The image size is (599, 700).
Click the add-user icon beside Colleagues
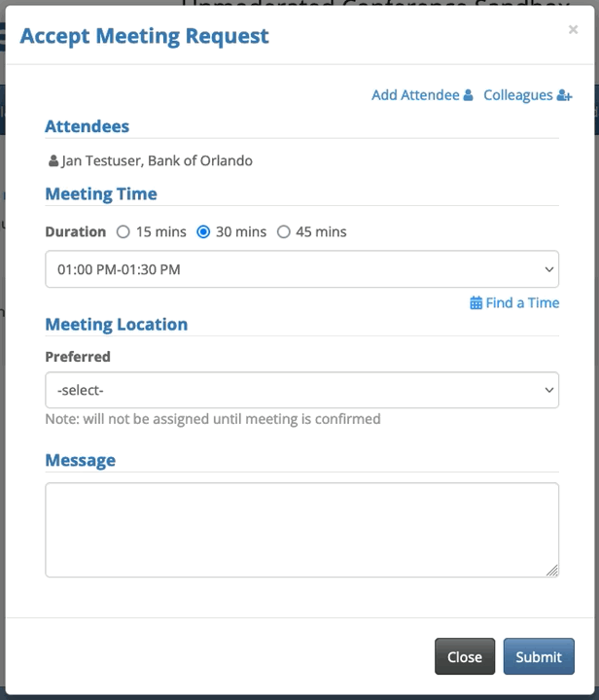(x=564, y=95)
